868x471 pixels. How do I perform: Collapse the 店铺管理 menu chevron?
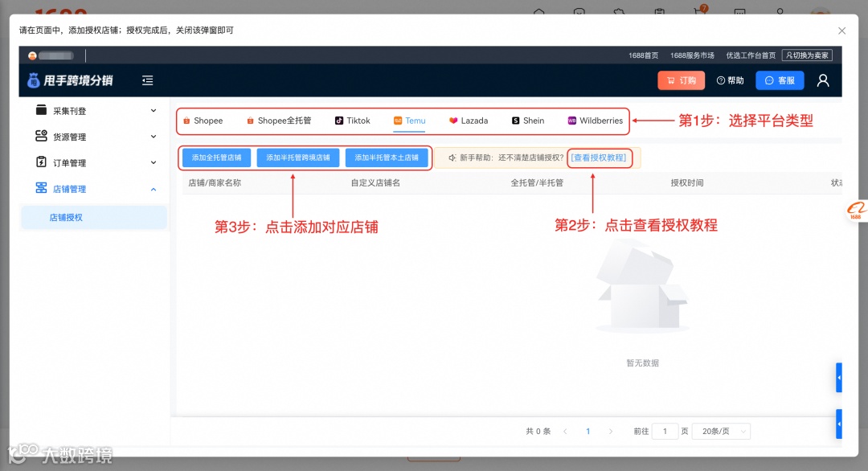click(154, 190)
